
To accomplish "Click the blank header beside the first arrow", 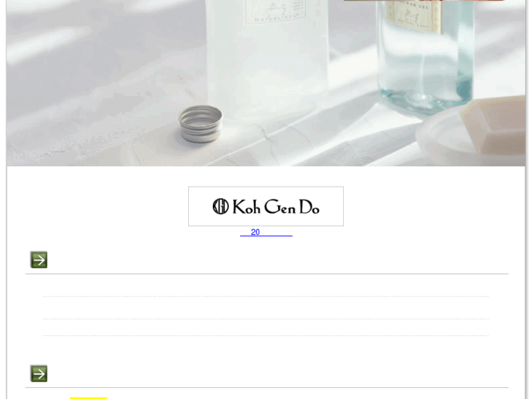I will 278,260.
